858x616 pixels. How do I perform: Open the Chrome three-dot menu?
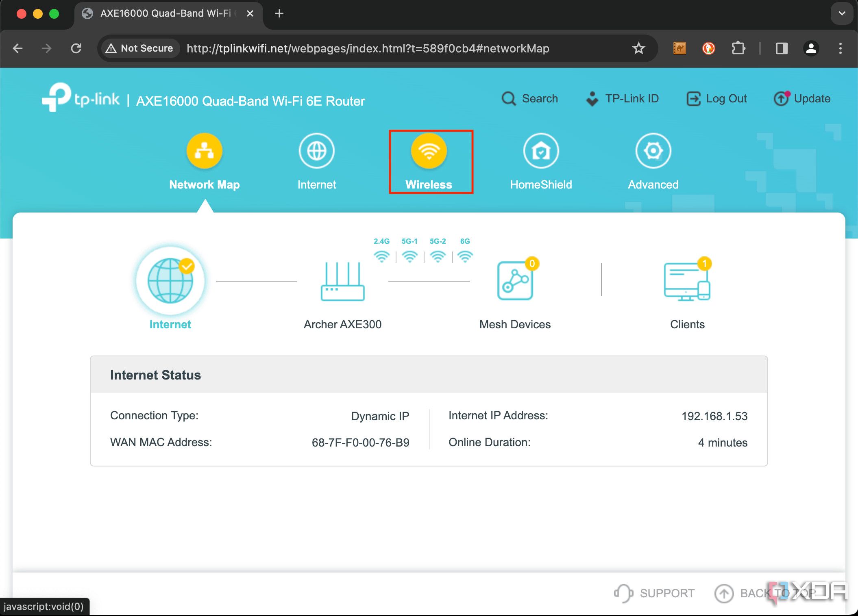tap(841, 48)
